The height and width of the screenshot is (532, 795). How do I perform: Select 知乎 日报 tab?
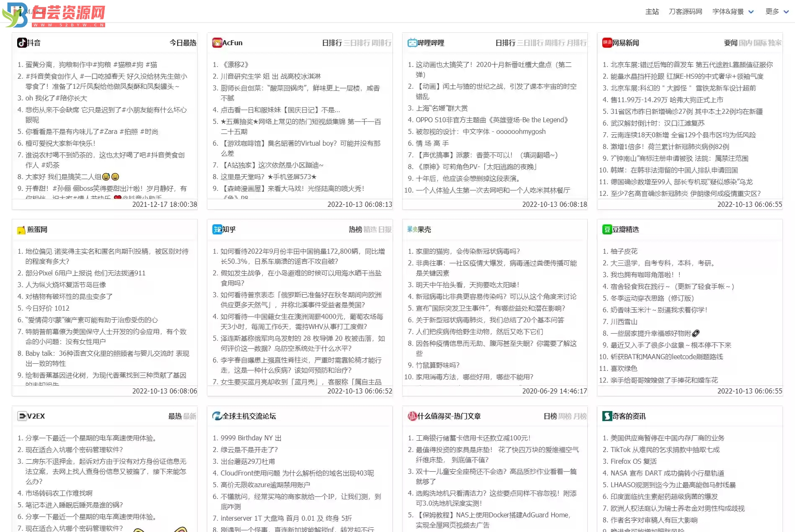(x=385, y=229)
